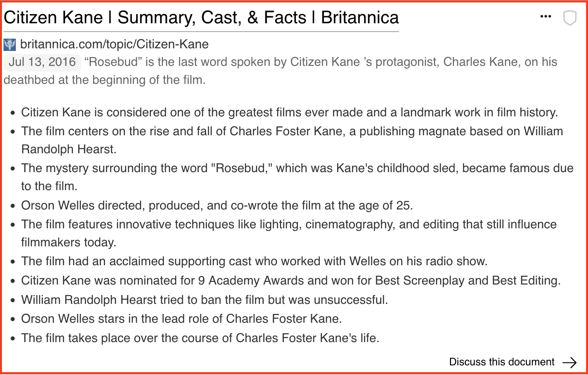Click the bullet about greatest films ever made

tap(289, 112)
